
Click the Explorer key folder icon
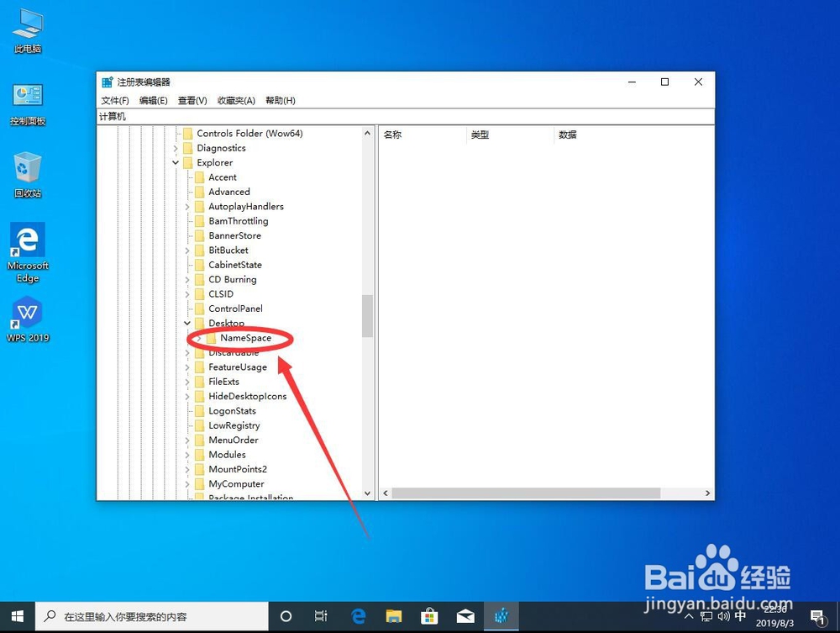click(x=187, y=162)
